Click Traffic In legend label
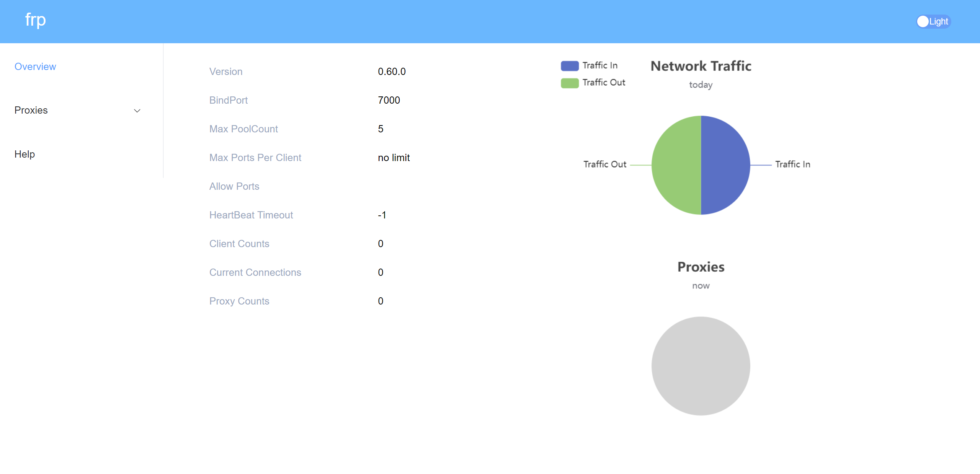Screen dimensions: 980x474 pos(599,65)
